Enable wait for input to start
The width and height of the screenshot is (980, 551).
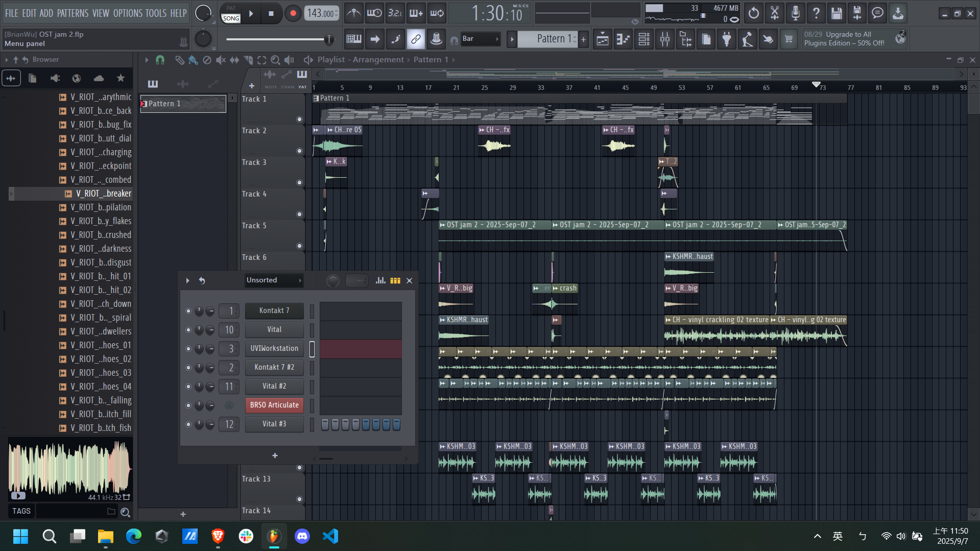click(x=374, y=13)
